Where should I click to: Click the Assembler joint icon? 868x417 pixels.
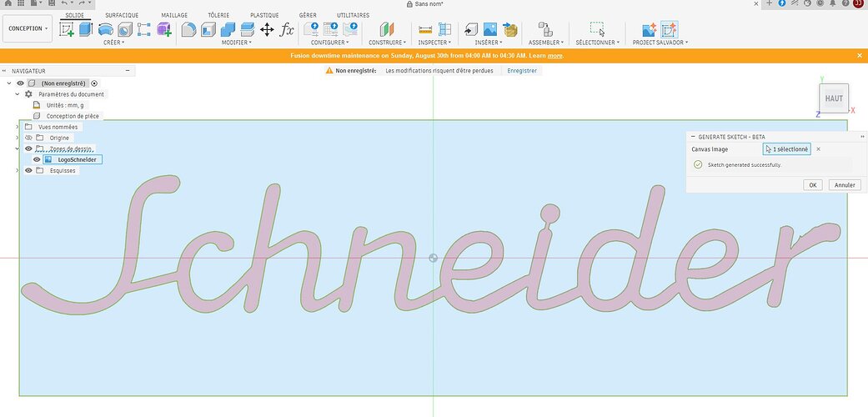pos(544,29)
